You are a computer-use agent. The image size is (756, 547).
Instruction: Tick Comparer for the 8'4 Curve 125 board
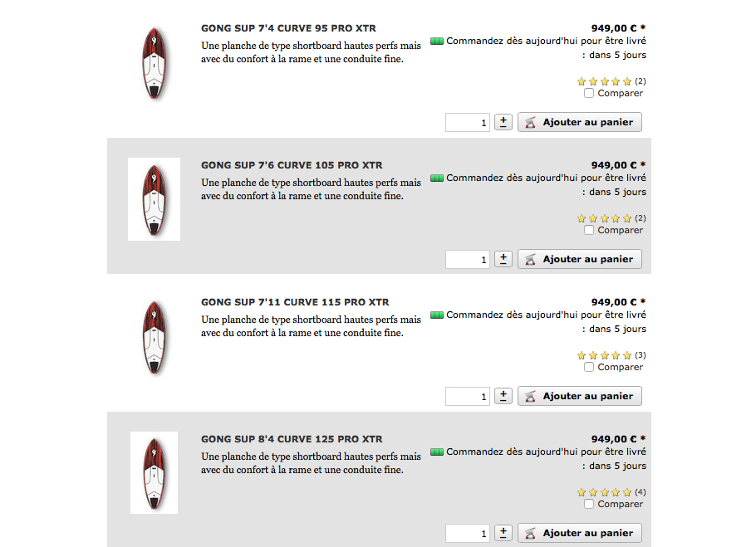pos(589,505)
